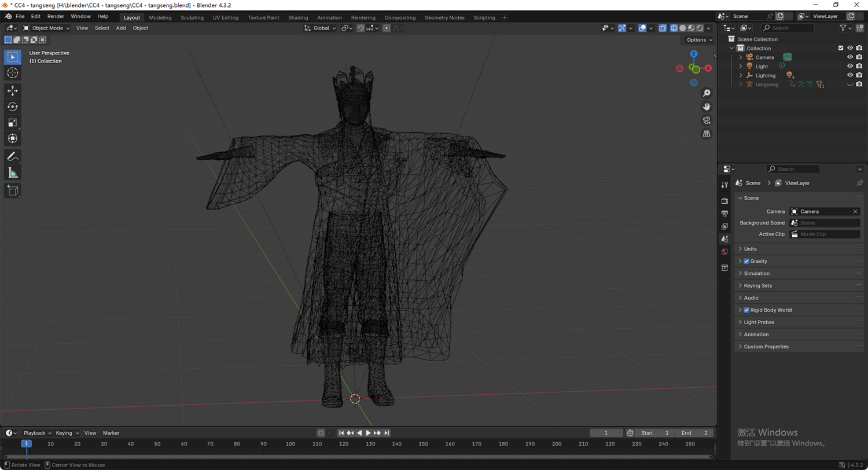Viewport: 868px width, 470px height.
Task: Uncheck Rigid Body World checkbox
Action: click(x=746, y=310)
